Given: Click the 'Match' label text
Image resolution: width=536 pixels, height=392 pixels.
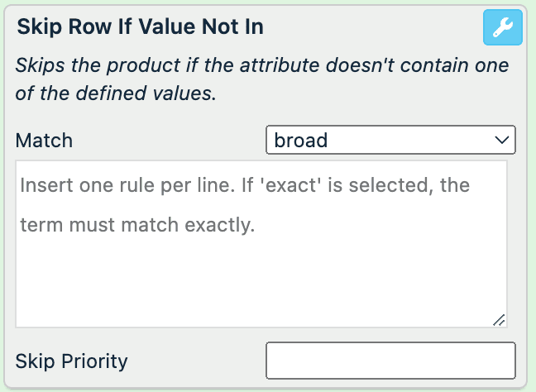Looking at the screenshot, I should point(44,141).
